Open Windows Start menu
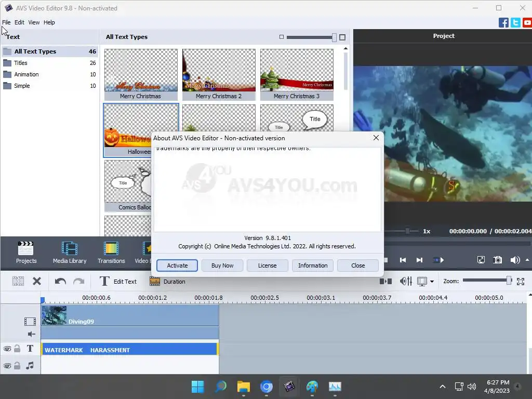The height and width of the screenshot is (399, 532). pyautogui.click(x=197, y=387)
